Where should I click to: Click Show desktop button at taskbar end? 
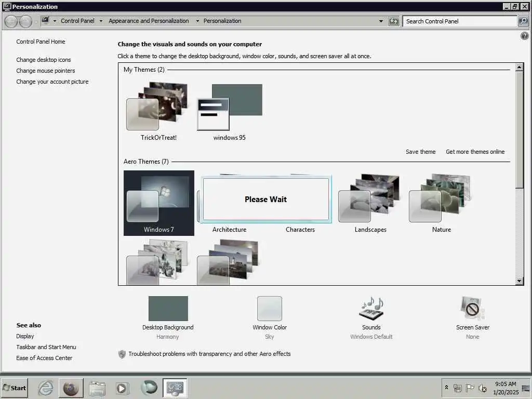(x=526, y=388)
